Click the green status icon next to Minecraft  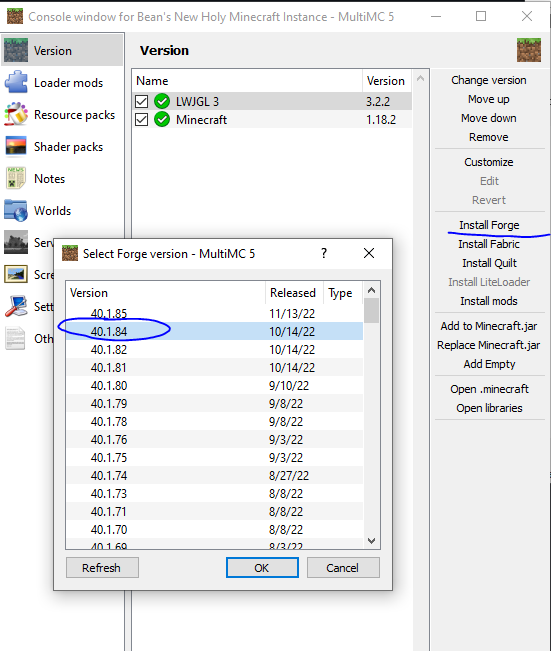162,119
